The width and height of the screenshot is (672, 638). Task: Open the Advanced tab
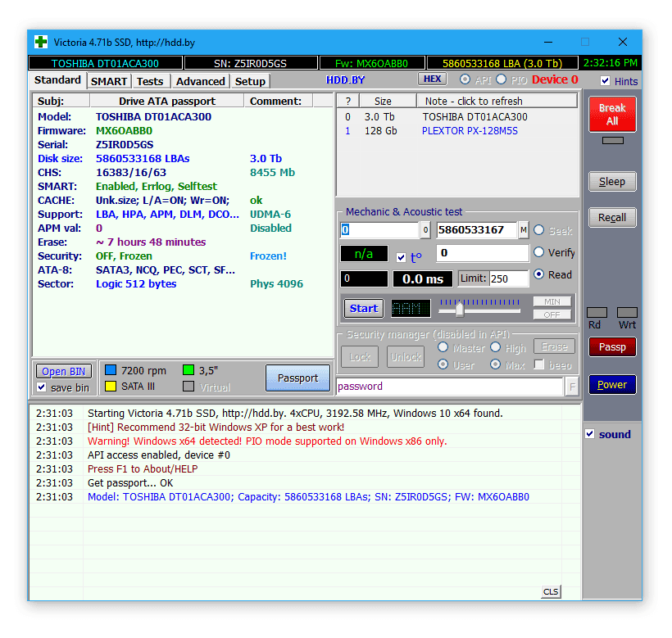coord(200,81)
